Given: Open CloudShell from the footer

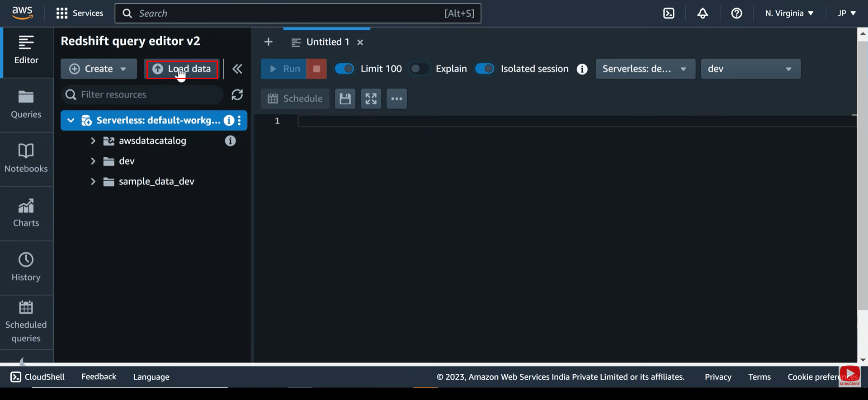Looking at the screenshot, I should point(38,376).
